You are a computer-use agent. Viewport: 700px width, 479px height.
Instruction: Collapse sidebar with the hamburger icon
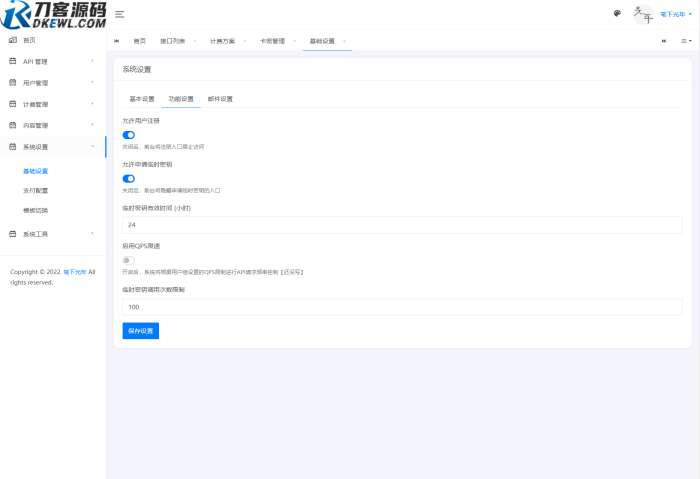click(x=119, y=14)
